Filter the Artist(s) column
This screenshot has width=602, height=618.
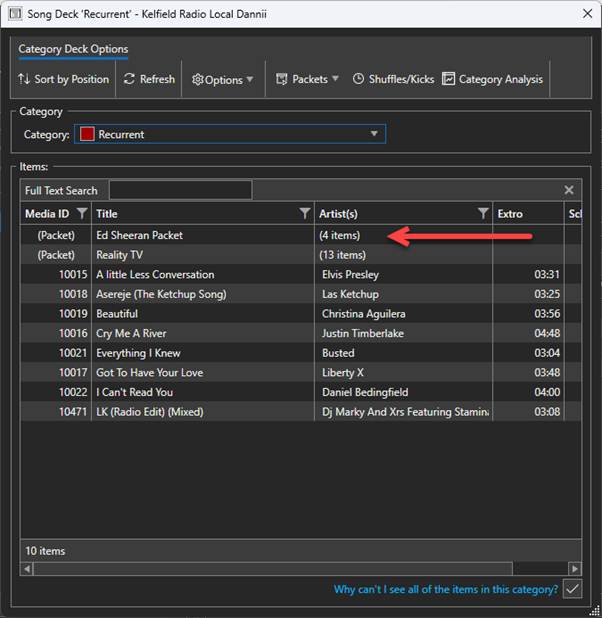tap(483, 213)
